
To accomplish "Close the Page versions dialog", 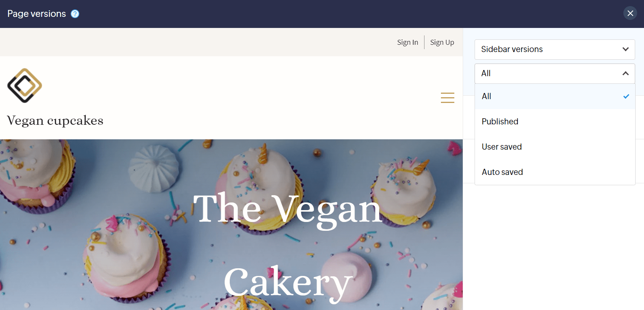I will point(630,13).
